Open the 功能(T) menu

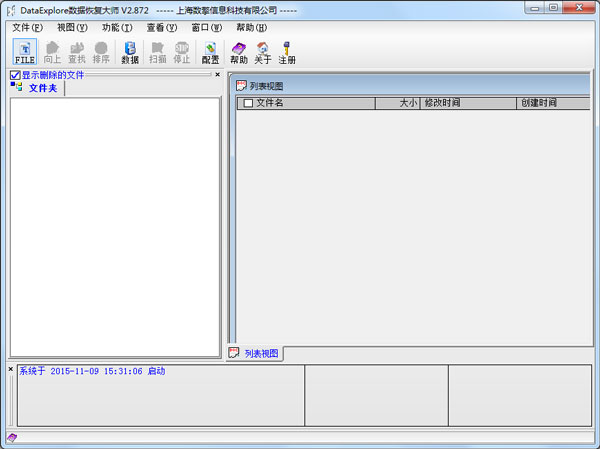click(x=117, y=28)
